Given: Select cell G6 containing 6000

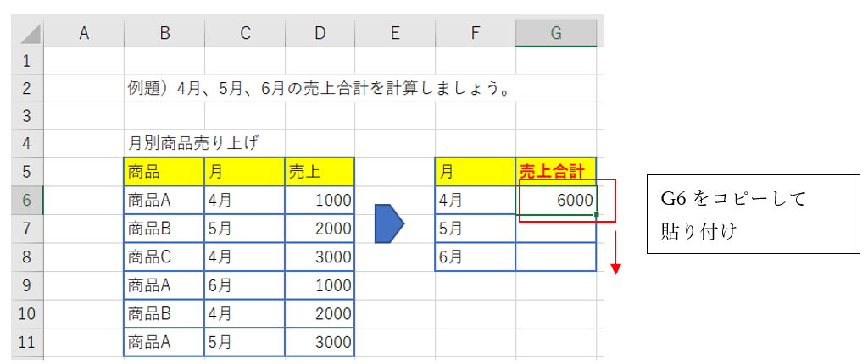Looking at the screenshot, I should pos(556,200).
